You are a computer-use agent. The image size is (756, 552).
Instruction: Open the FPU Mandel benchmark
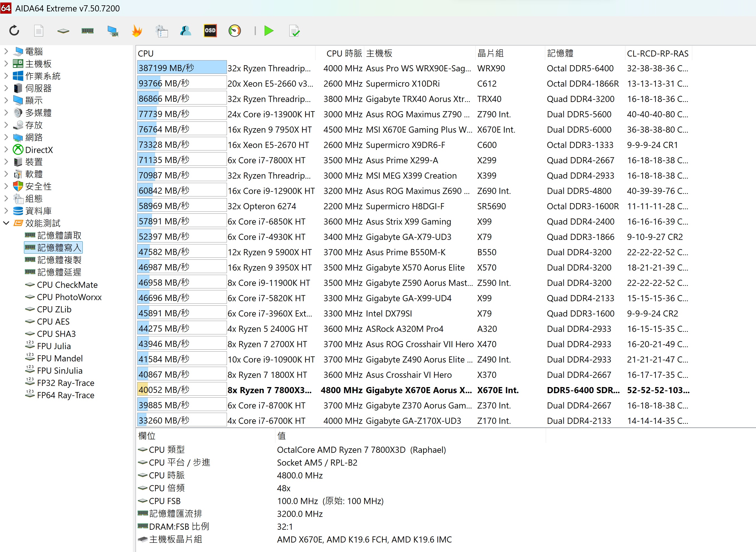54,358
